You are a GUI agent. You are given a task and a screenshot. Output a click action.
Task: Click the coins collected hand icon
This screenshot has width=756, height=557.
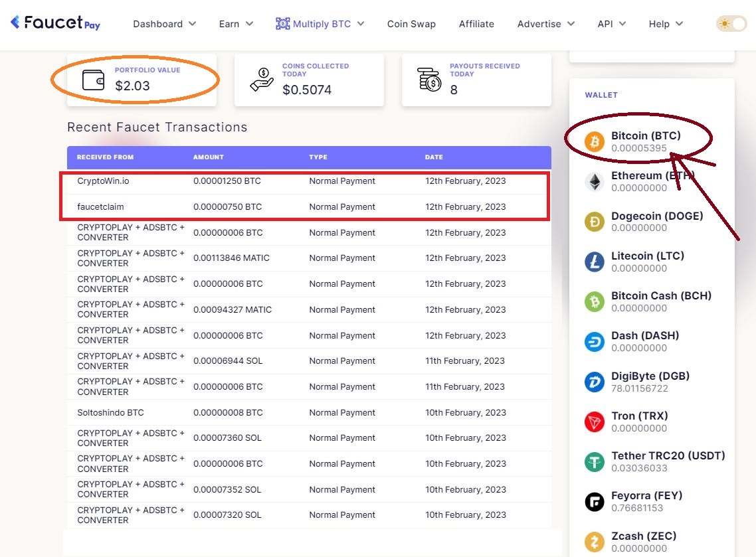click(x=262, y=80)
